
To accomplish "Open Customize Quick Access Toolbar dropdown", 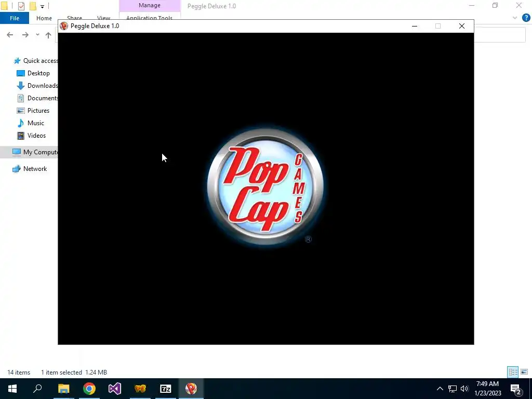I will coord(42,6).
